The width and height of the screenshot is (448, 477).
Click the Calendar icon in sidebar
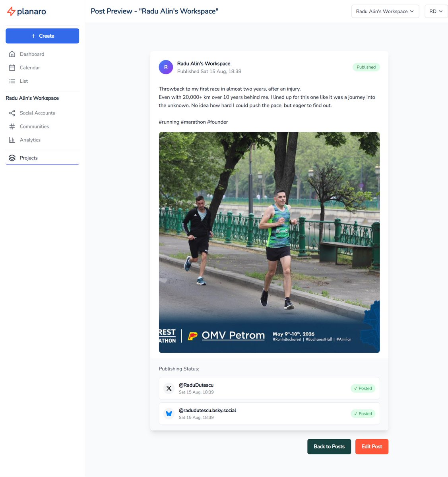click(12, 68)
